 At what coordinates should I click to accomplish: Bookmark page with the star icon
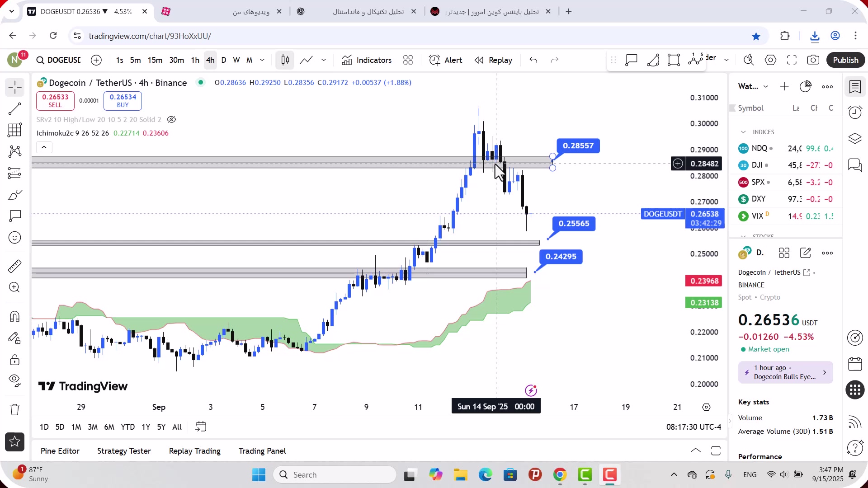[756, 36]
